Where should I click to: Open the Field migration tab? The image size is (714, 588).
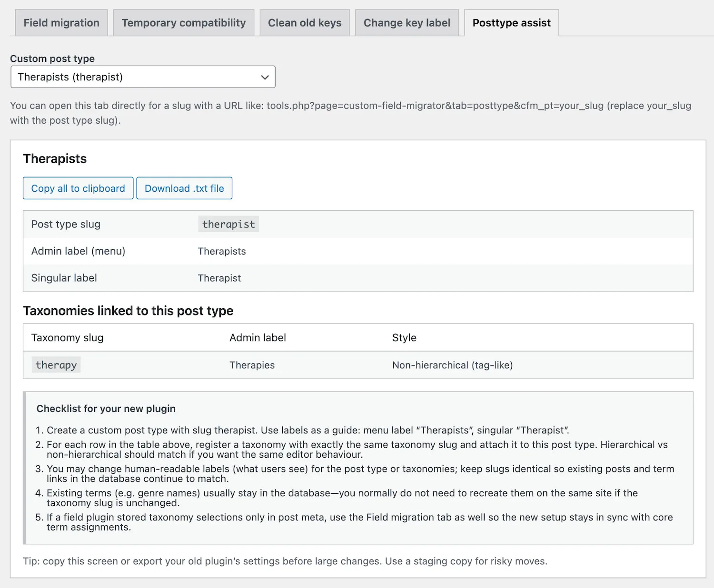tap(61, 23)
